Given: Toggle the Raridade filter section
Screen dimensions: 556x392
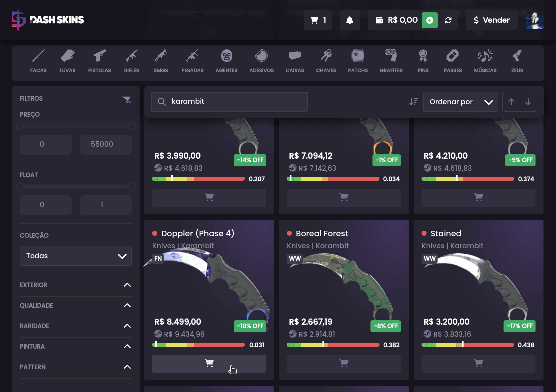Looking at the screenshot, I should (76, 326).
